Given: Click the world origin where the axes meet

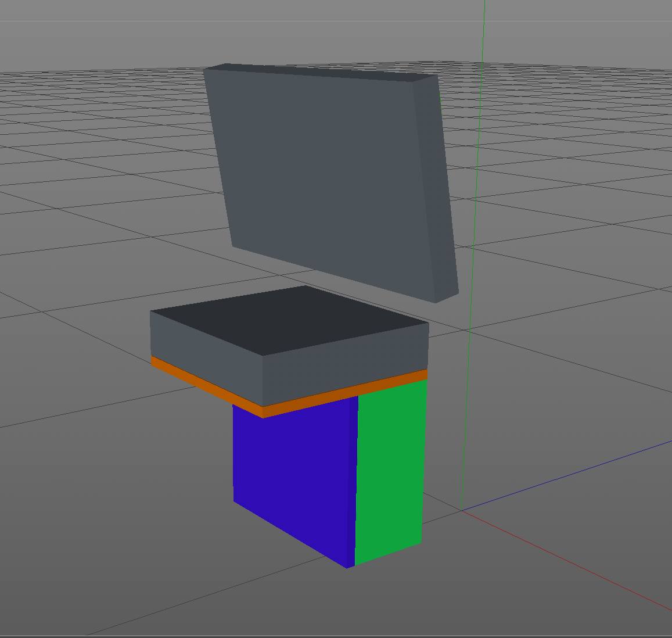Looking at the screenshot, I should click(462, 510).
